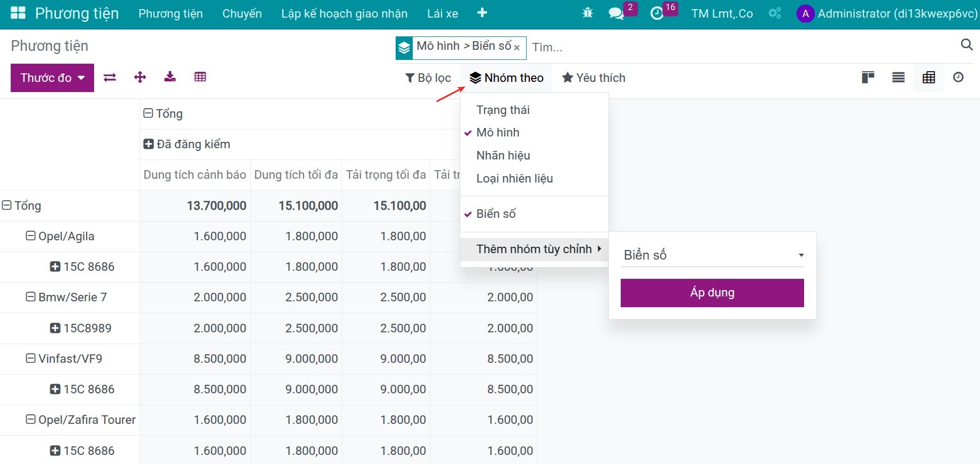Image resolution: width=980 pixels, height=464 pixels.
Task: Click the search magnifier icon
Action: coord(966,45)
